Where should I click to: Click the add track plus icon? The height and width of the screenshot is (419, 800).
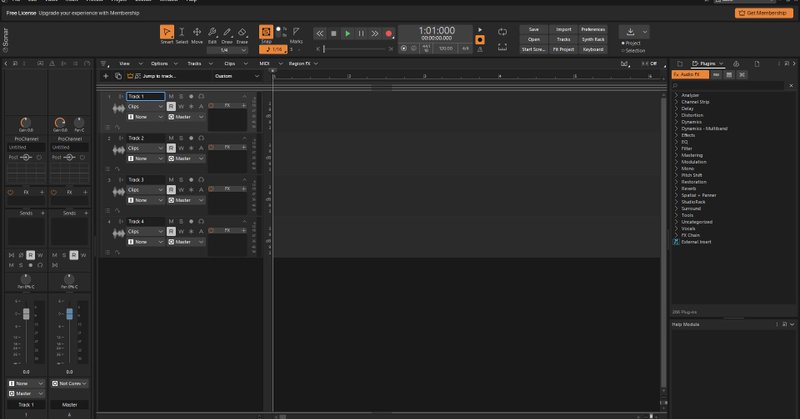(x=106, y=76)
